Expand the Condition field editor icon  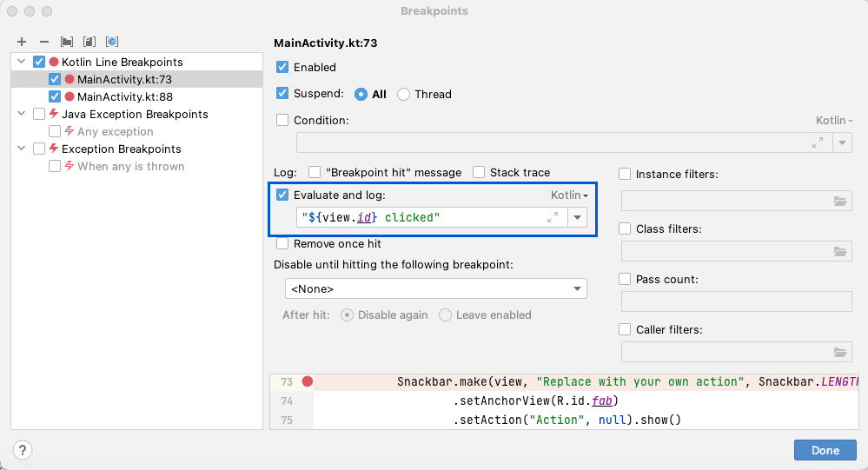coord(817,142)
